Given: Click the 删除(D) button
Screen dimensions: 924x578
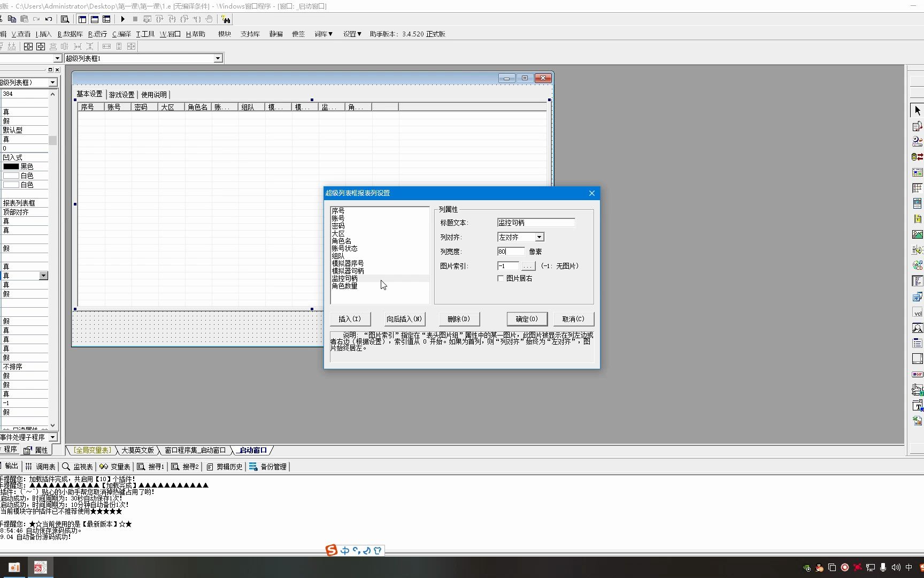Looking at the screenshot, I should click(459, 319).
